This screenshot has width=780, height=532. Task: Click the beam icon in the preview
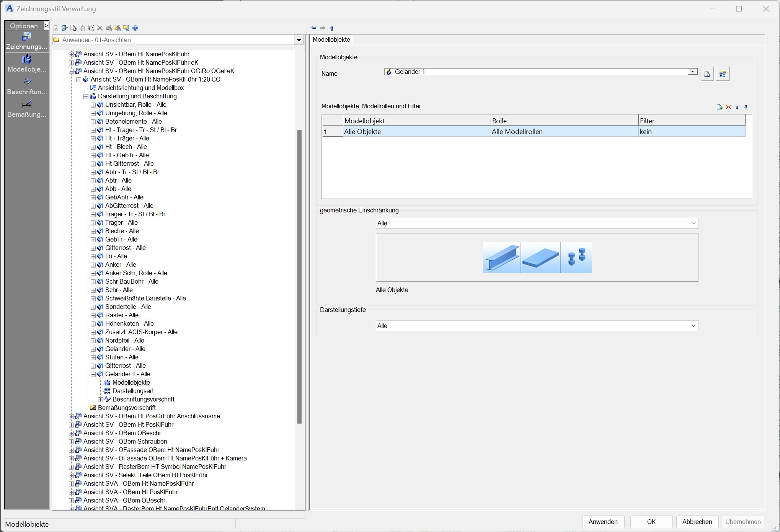(501, 258)
